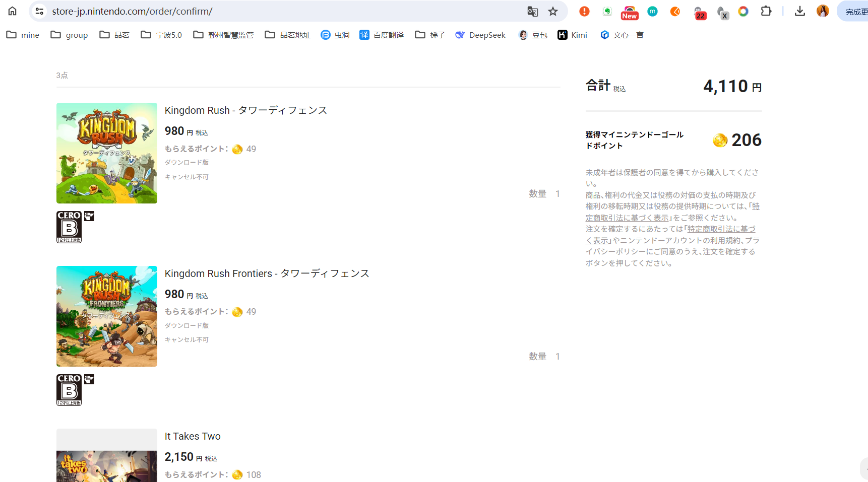Click gold point coin in Kingdom Rush row
Viewport: 868px width, 482px height.
pos(237,149)
